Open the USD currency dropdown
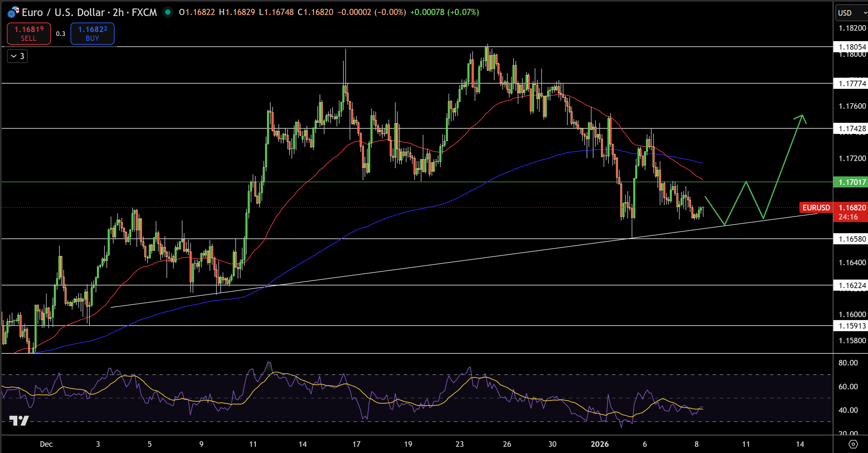868x453 pixels. pyautogui.click(x=851, y=13)
